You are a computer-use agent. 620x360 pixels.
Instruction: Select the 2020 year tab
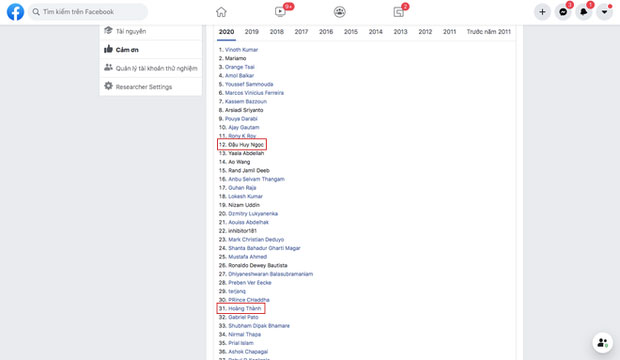[227, 32]
